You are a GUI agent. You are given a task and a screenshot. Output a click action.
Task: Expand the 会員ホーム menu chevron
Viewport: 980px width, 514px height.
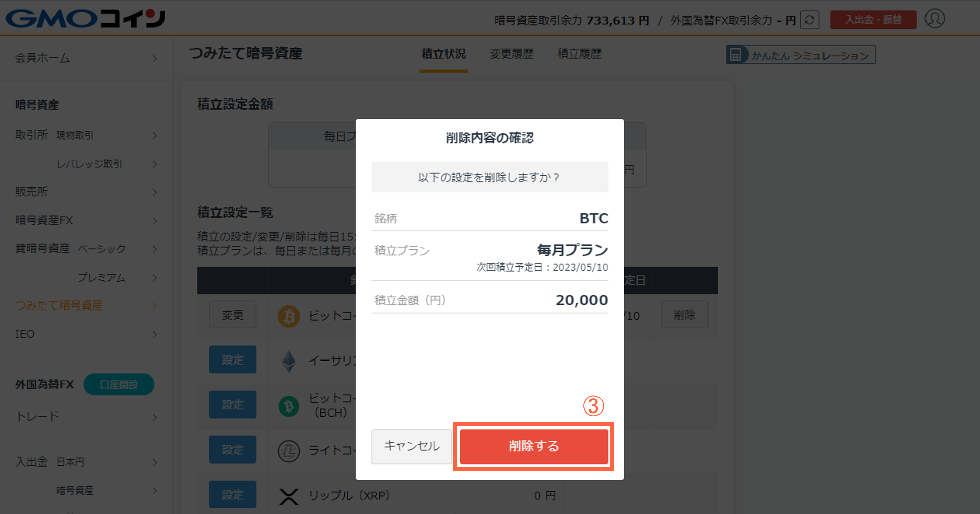155,59
